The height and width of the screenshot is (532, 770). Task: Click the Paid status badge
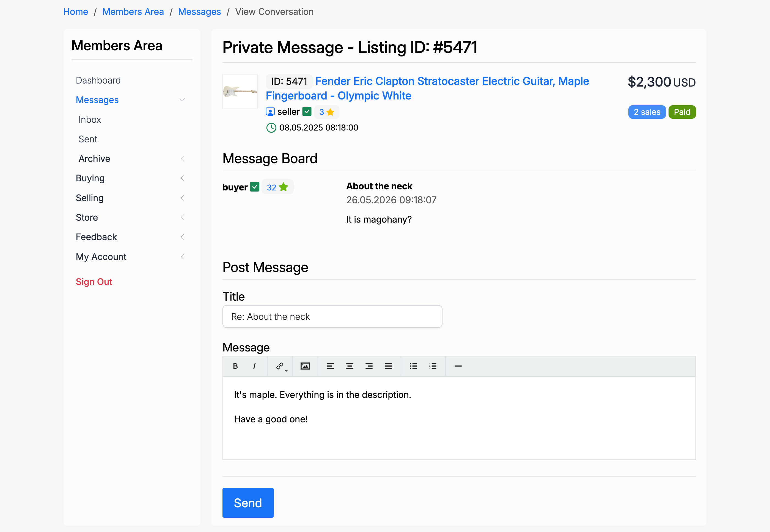[x=682, y=112]
